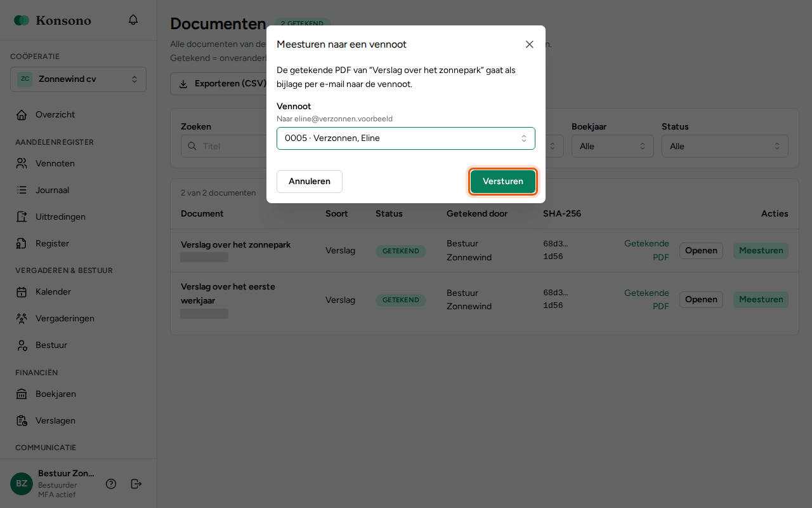812x508 pixels.
Task: Click the Boekjaren bank icon
Action: 22,394
